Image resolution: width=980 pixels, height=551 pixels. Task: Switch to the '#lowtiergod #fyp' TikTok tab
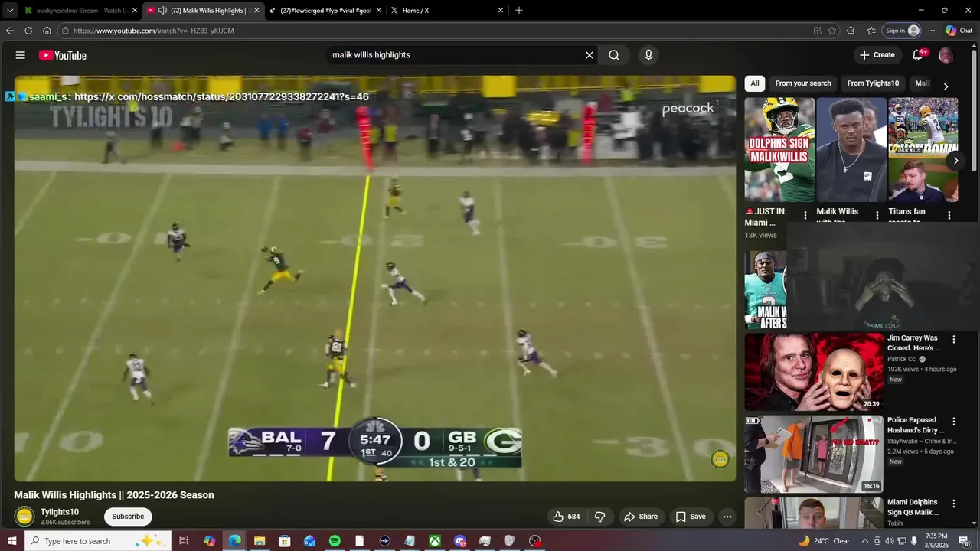[x=324, y=11]
